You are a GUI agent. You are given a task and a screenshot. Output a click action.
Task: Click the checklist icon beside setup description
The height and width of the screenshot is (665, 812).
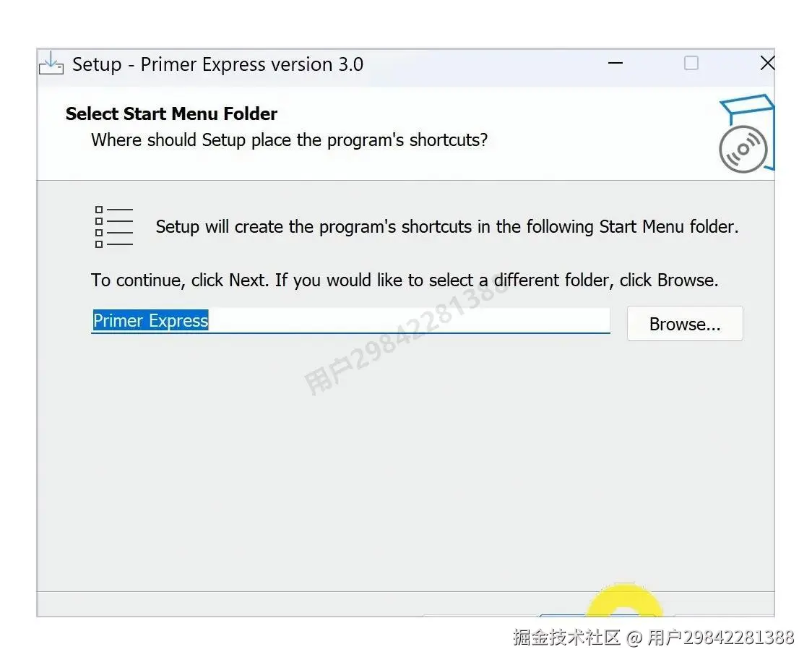114,227
